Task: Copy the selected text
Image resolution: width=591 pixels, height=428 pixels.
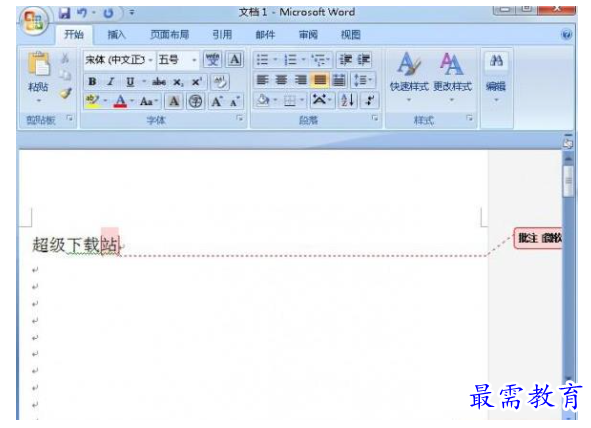Action: [65, 75]
